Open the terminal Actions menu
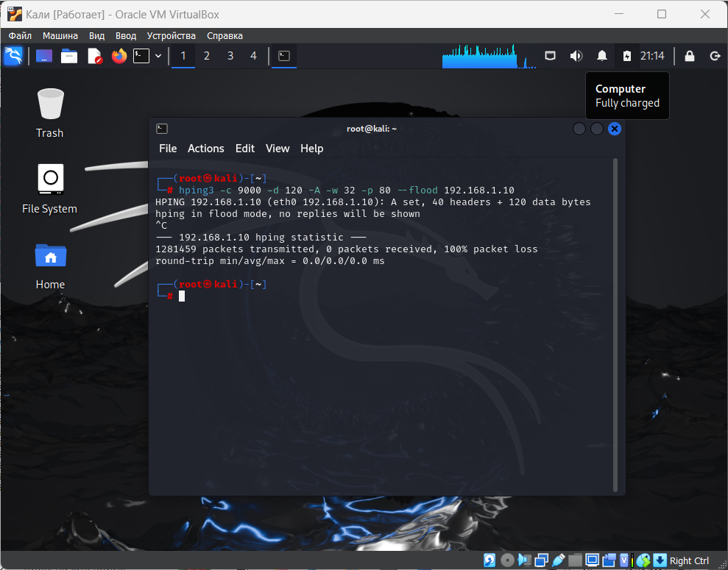Image resolution: width=728 pixels, height=570 pixels. coord(205,149)
